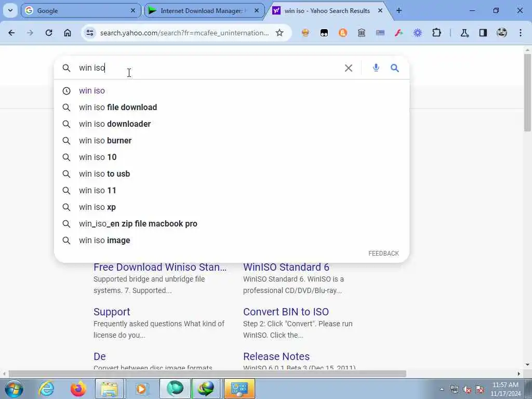Open the 'Release Notes' link
The height and width of the screenshot is (399, 532).
[x=276, y=356]
